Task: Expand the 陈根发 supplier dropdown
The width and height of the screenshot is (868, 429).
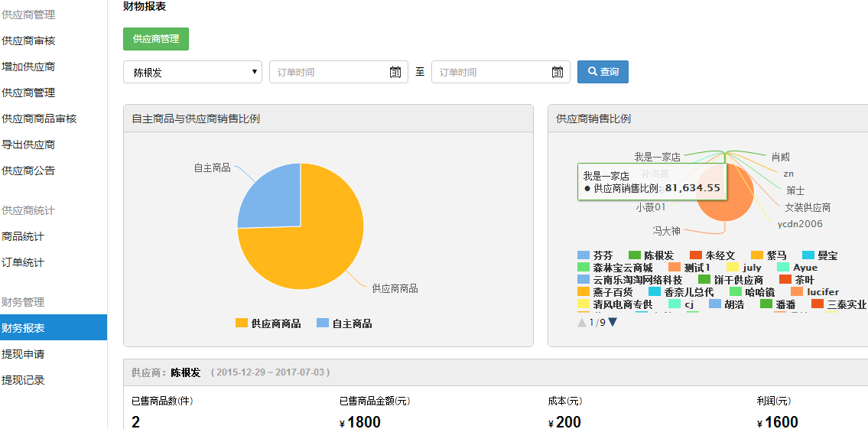Action: point(193,72)
